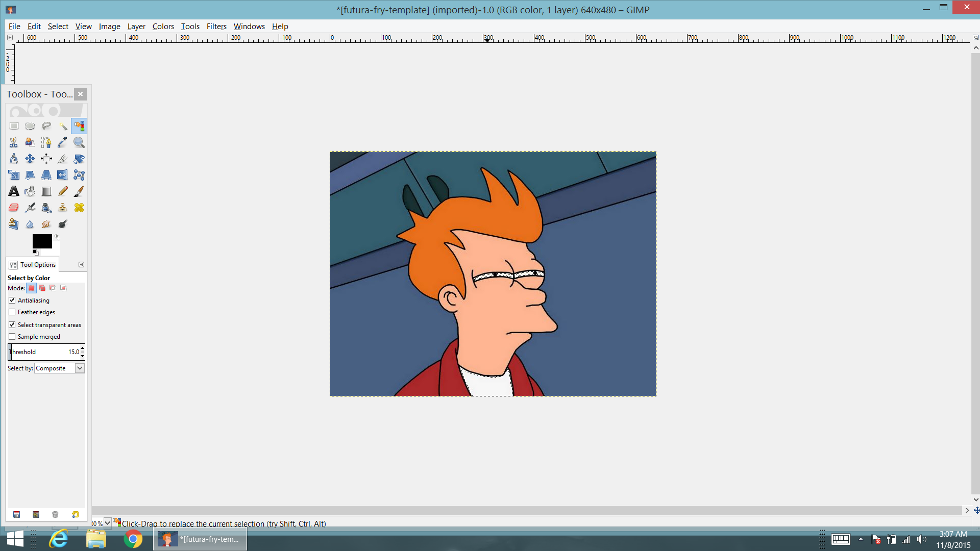Enable the Feather edges checkbox

tap(12, 312)
